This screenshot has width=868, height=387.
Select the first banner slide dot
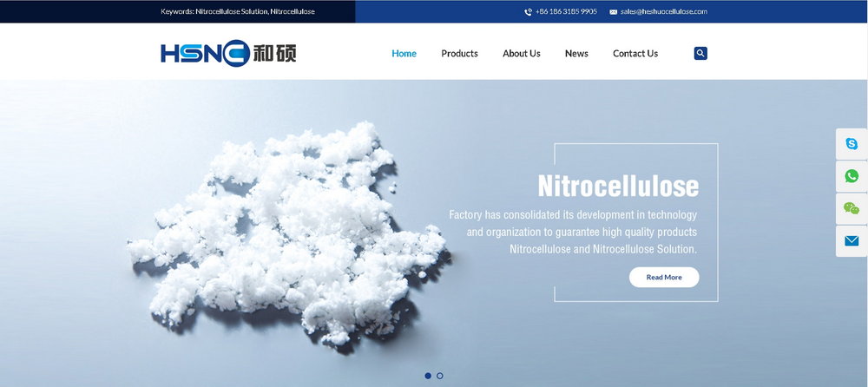[428, 376]
